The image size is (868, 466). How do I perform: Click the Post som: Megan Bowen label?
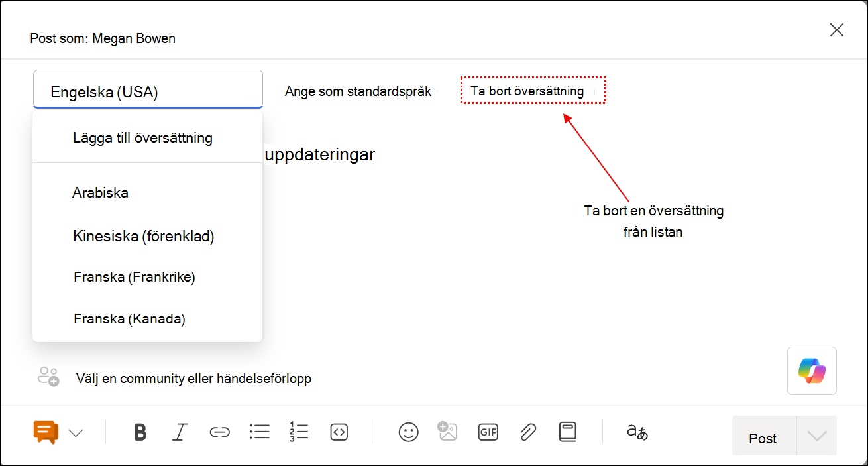point(103,38)
